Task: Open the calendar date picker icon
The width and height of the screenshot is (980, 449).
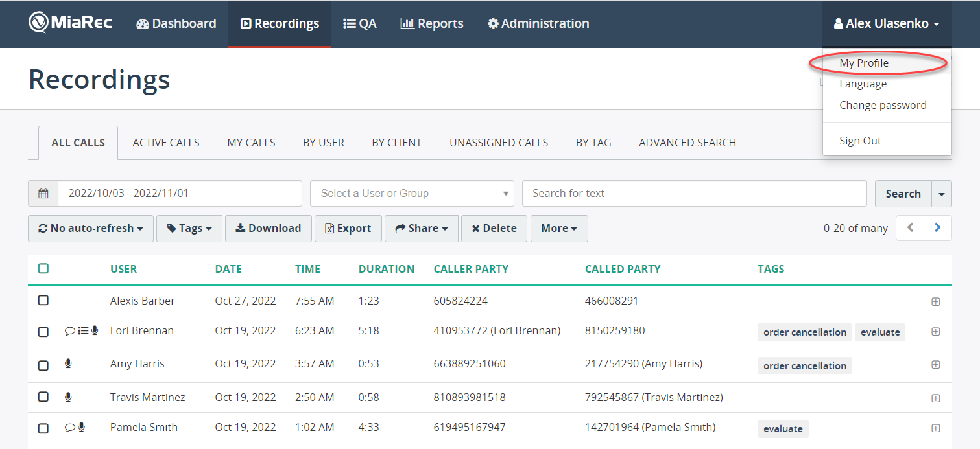Action: tap(43, 193)
